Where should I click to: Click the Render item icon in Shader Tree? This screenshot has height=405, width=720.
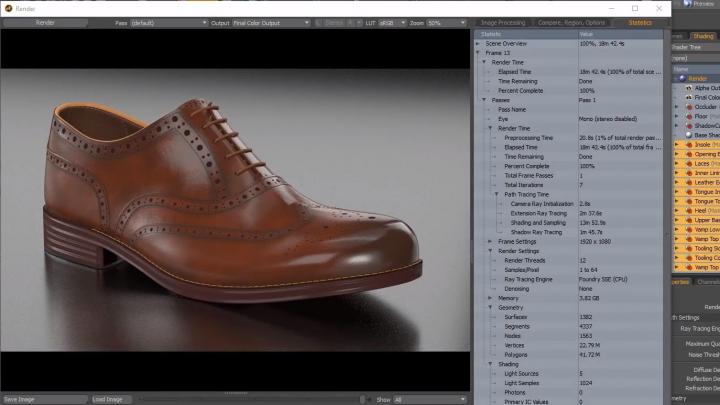(684, 78)
